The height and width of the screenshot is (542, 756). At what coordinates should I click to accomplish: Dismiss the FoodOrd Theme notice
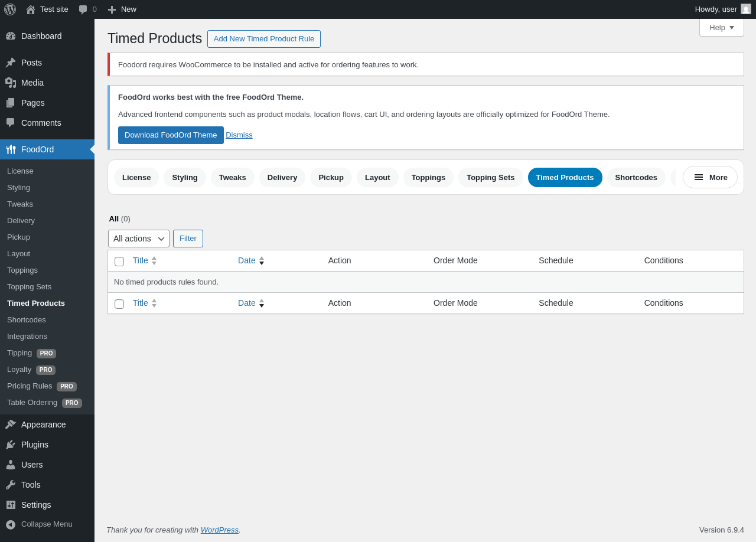point(239,135)
